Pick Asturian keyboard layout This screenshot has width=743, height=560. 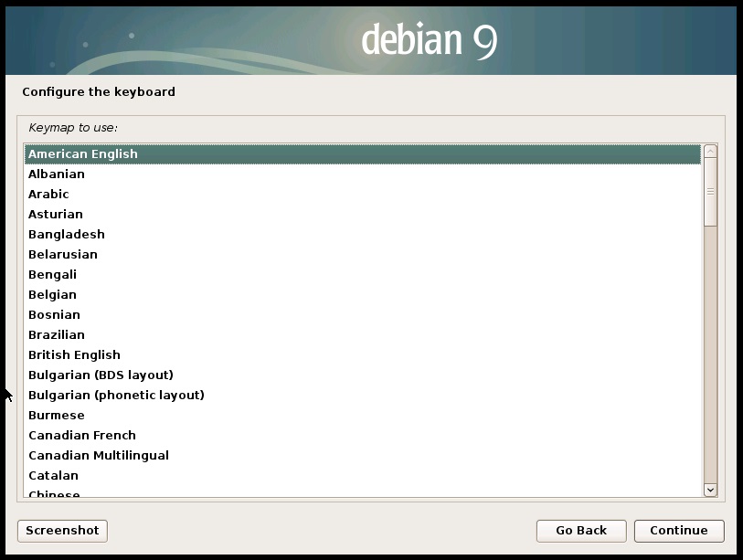(56, 215)
